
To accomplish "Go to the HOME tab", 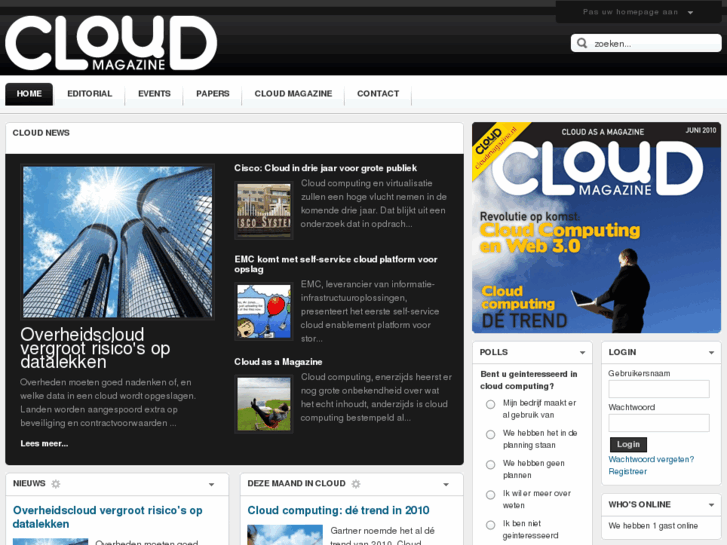I will [29, 94].
